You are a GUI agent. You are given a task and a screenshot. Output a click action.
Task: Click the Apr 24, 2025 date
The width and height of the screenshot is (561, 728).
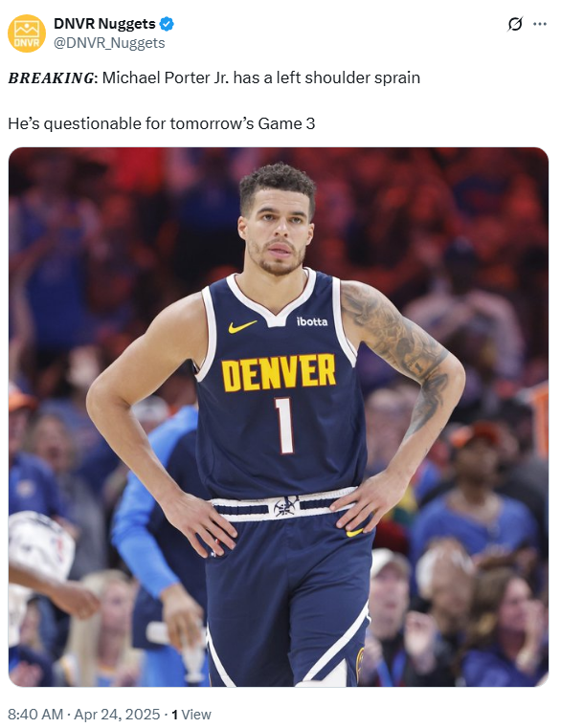pos(117,714)
